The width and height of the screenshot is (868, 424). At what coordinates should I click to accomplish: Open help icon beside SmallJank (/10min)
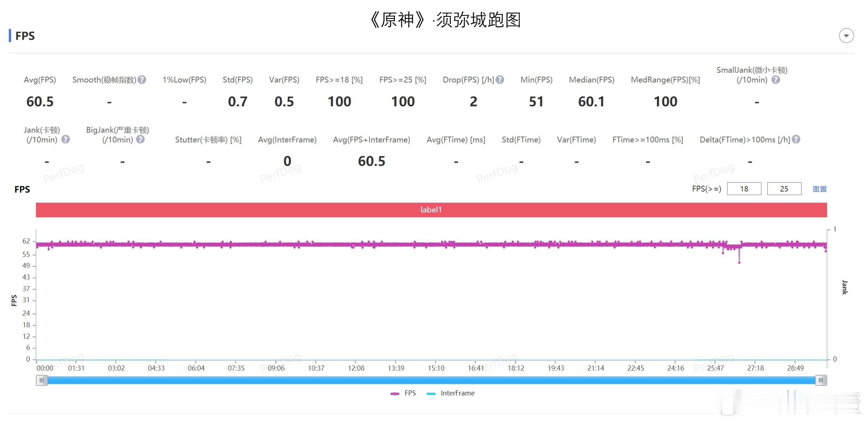coord(776,80)
